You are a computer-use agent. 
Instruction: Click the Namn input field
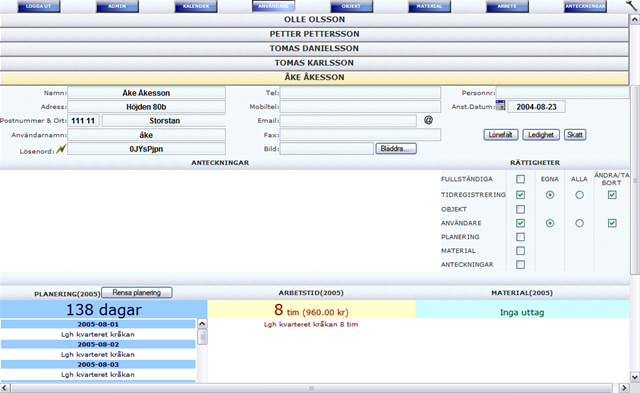tap(146, 93)
